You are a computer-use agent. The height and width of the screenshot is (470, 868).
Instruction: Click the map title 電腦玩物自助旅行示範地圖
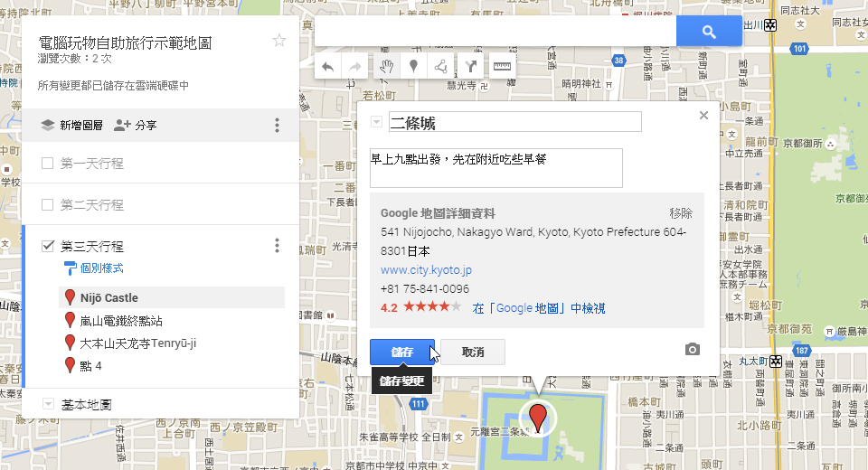click(125, 42)
